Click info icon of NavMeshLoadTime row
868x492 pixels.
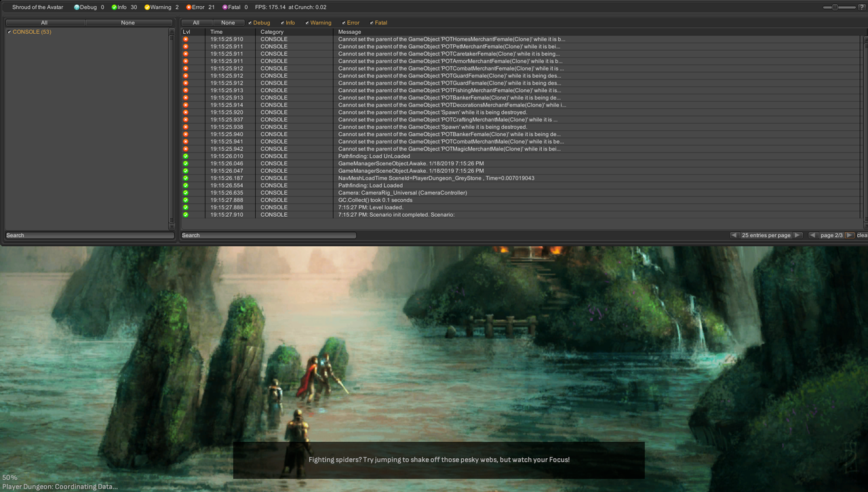click(186, 178)
